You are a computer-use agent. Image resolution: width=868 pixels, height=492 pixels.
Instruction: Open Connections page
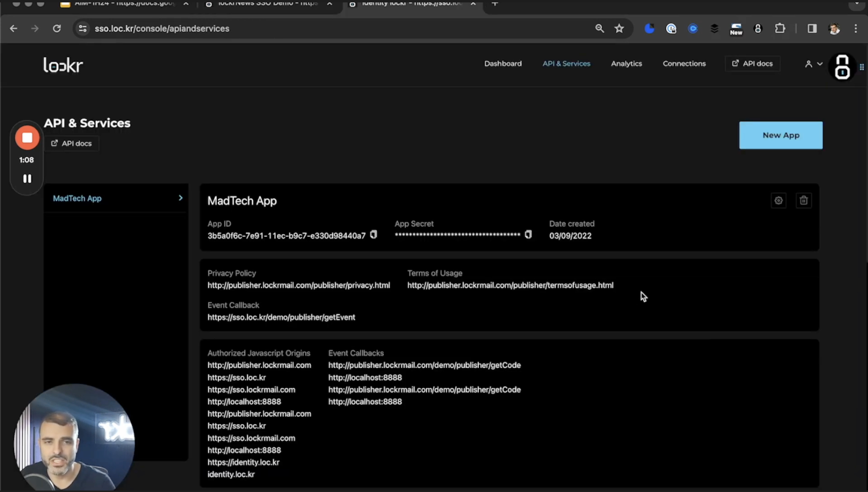pos(684,64)
